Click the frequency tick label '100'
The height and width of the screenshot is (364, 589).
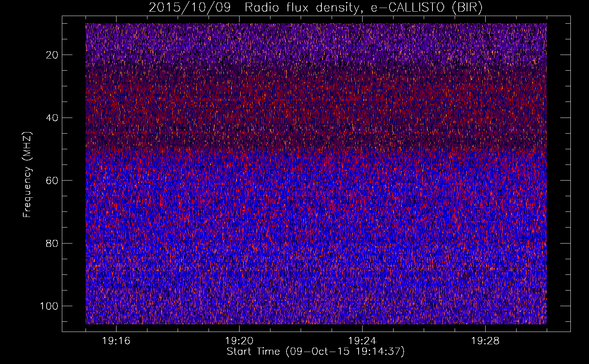click(x=49, y=306)
